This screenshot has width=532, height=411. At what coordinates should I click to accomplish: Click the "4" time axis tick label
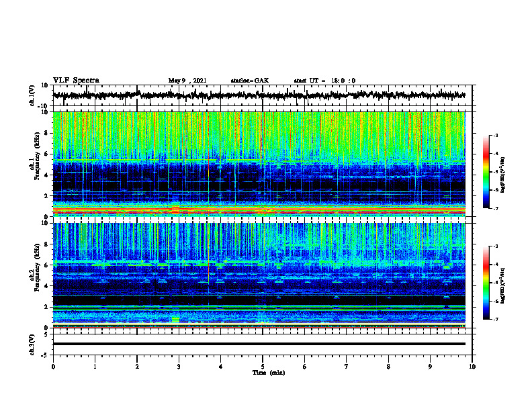[221, 367]
